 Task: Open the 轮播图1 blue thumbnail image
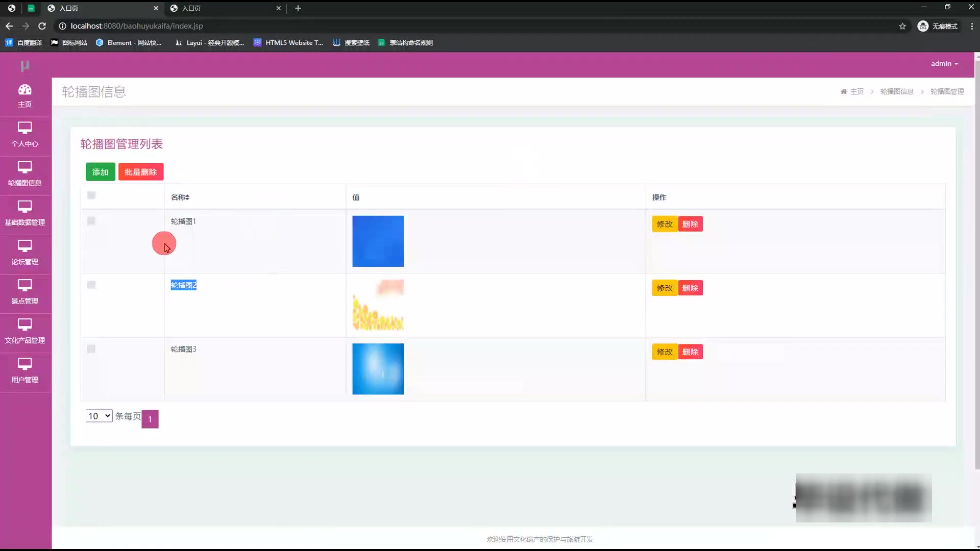pyautogui.click(x=378, y=241)
